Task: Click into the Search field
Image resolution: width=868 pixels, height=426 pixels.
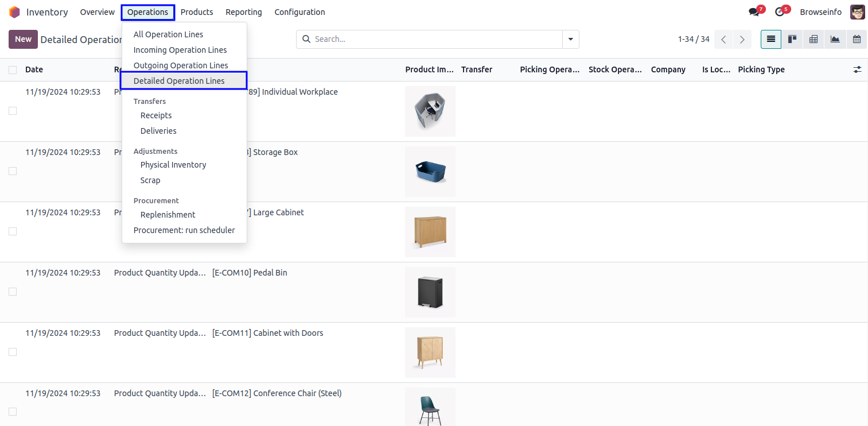Action: 436,39
